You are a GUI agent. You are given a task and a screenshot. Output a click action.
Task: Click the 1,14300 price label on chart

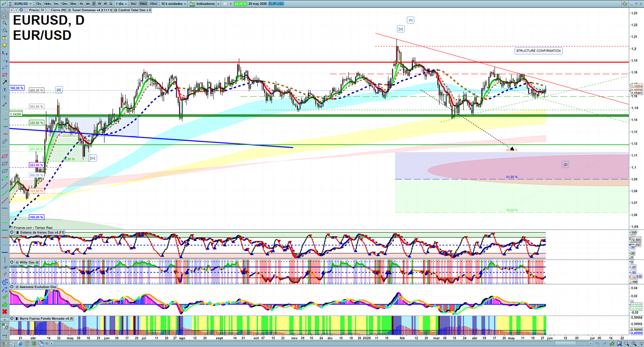coord(16,114)
